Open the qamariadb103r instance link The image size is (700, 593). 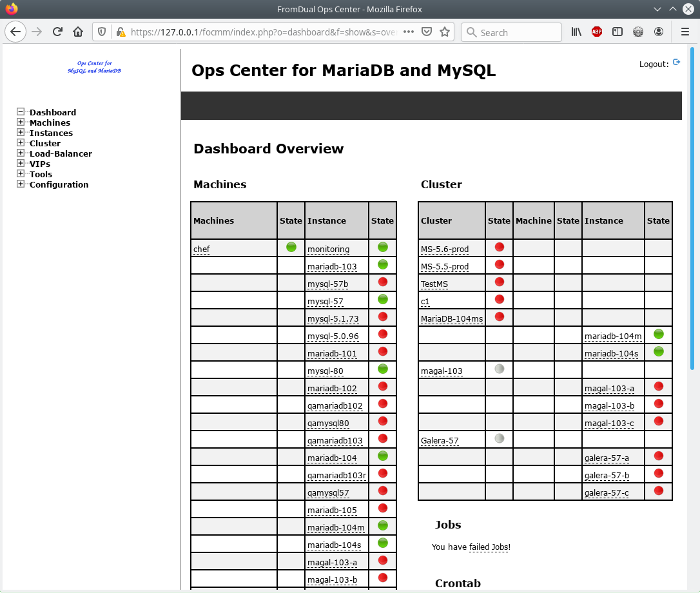point(337,476)
